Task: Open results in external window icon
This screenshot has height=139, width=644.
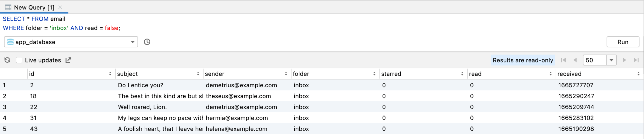Action: click(68, 60)
